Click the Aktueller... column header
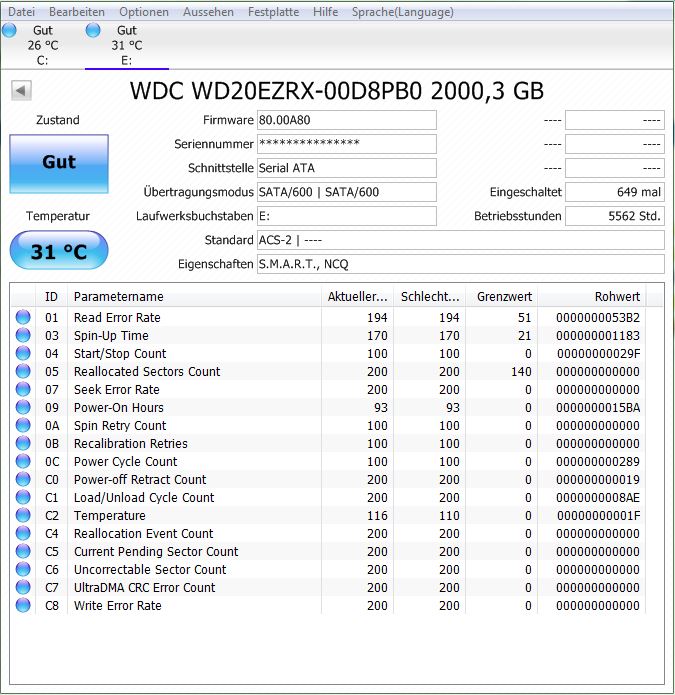The image size is (675, 695). point(357,297)
